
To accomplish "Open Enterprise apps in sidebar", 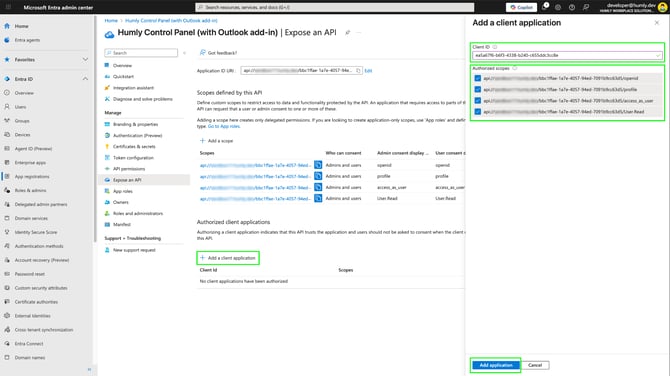I will coord(30,163).
